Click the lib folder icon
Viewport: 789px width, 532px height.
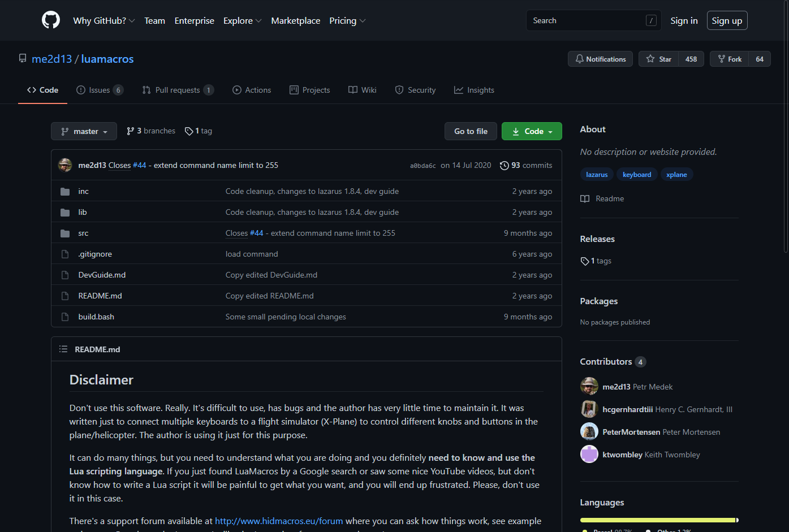pos(65,213)
